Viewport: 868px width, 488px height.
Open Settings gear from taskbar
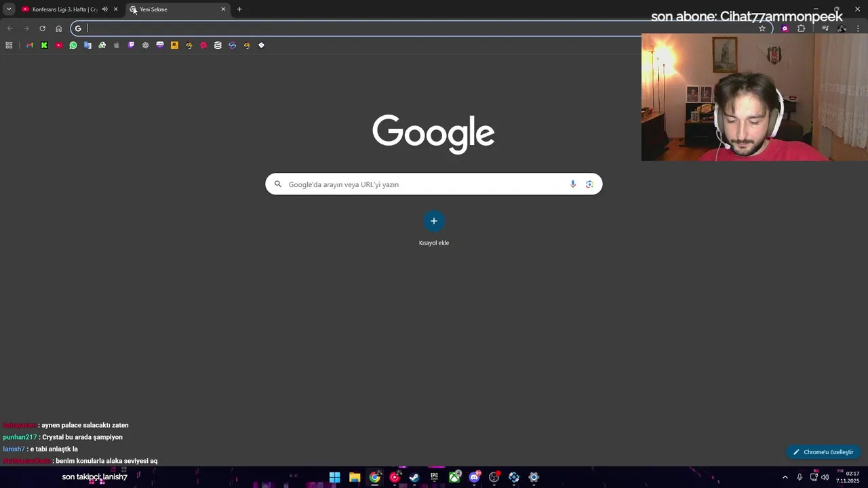point(534,477)
